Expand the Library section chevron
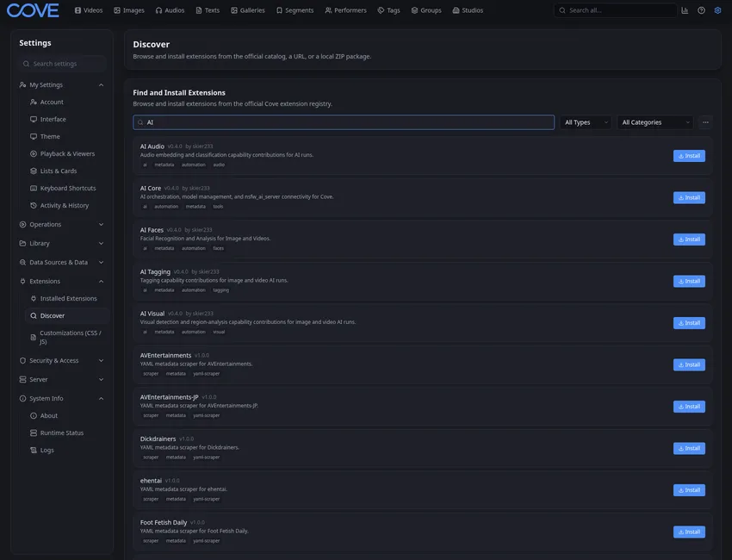This screenshot has width=732, height=560. (x=101, y=243)
